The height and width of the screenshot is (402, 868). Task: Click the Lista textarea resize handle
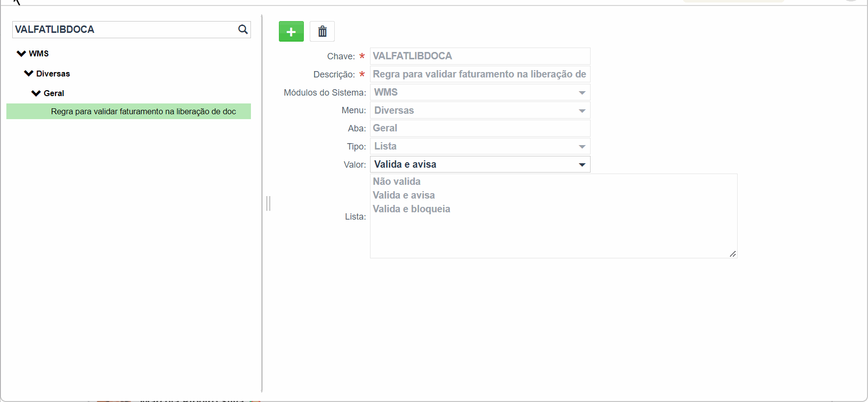pos(733,253)
